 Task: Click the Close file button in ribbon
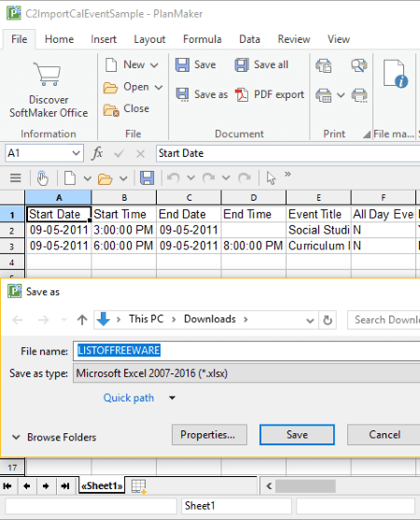click(x=126, y=109)
